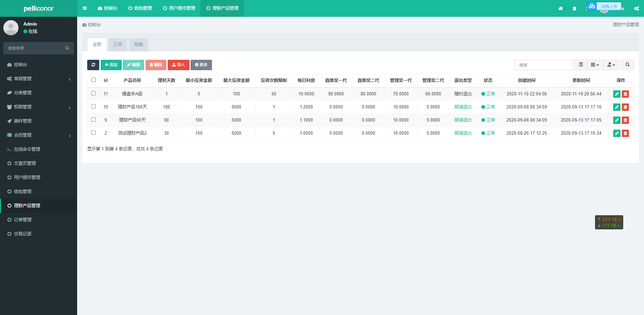Click the 搜索 input field above the table
This screenshot has height=315, width=644.
[543, 65]
